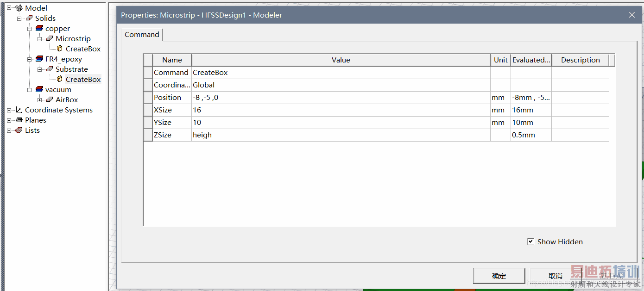Click the XSize value field '16'

click(341, 110)
